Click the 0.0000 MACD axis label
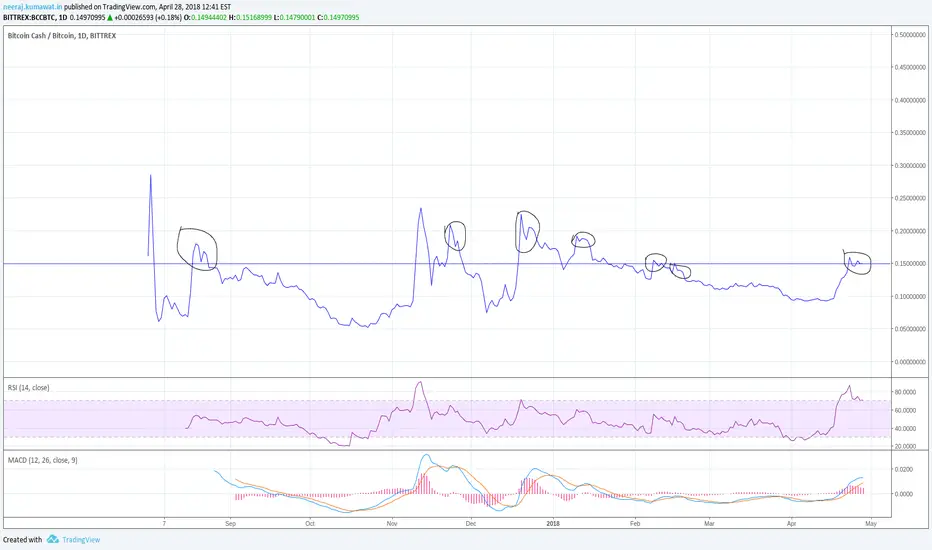 pos(904,494)
